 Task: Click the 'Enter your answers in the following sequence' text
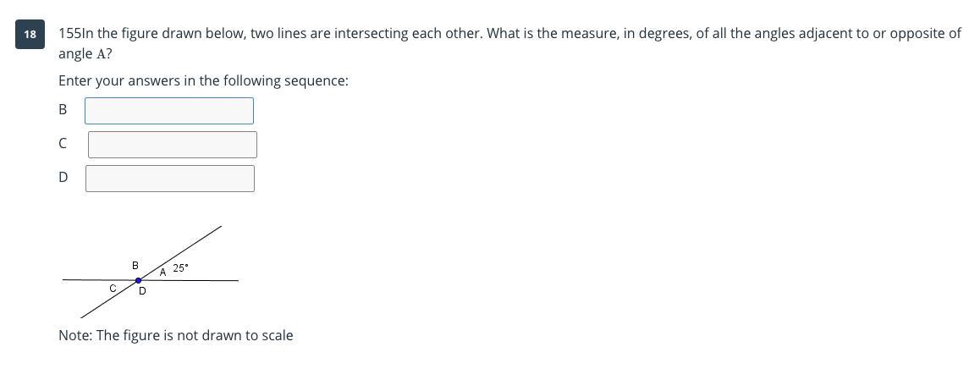click(x=203, y=80)
